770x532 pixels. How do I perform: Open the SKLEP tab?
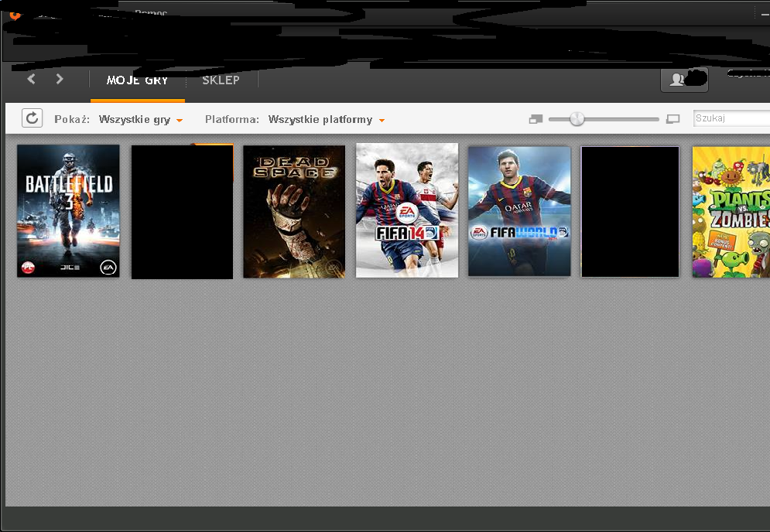click(221, 80)
